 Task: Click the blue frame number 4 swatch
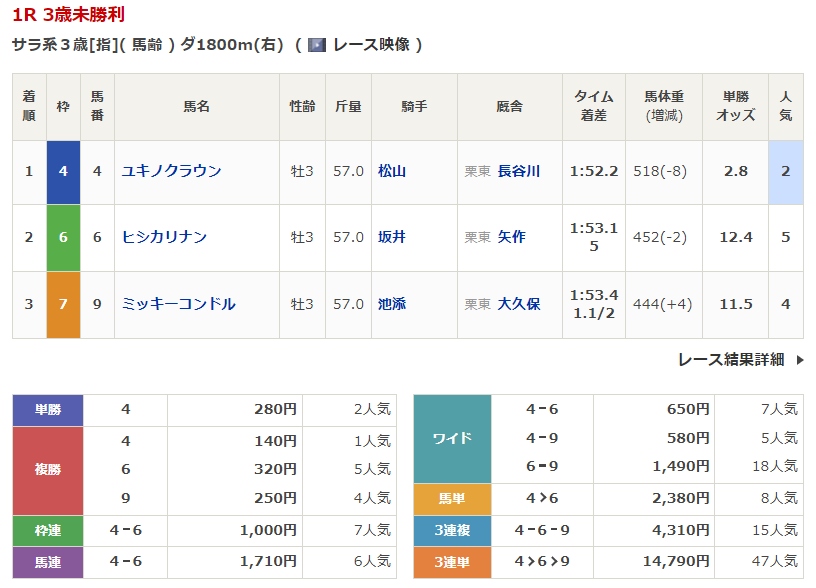(63, 171)
